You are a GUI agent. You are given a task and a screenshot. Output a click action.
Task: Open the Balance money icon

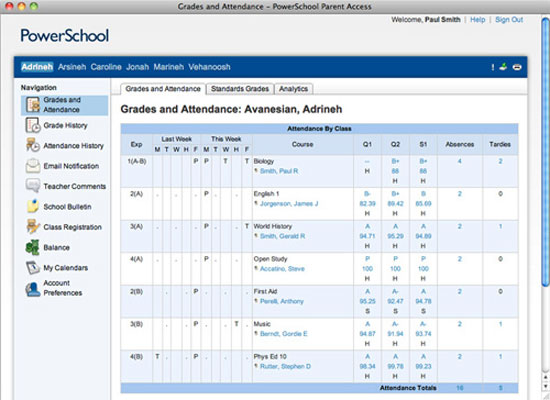click(33, 247)
